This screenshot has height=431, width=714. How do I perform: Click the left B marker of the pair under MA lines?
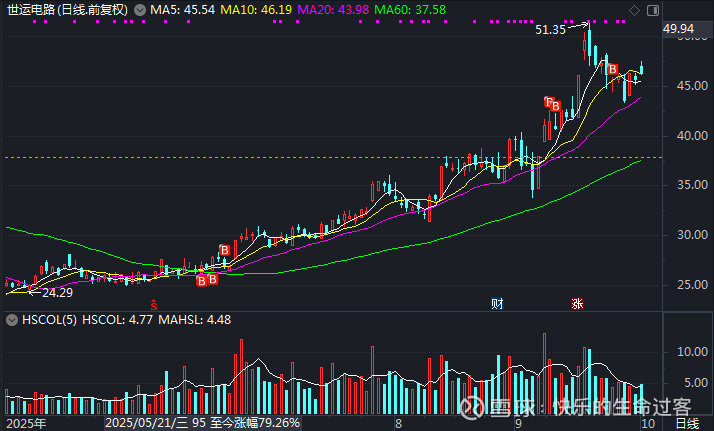click(202, 281)
